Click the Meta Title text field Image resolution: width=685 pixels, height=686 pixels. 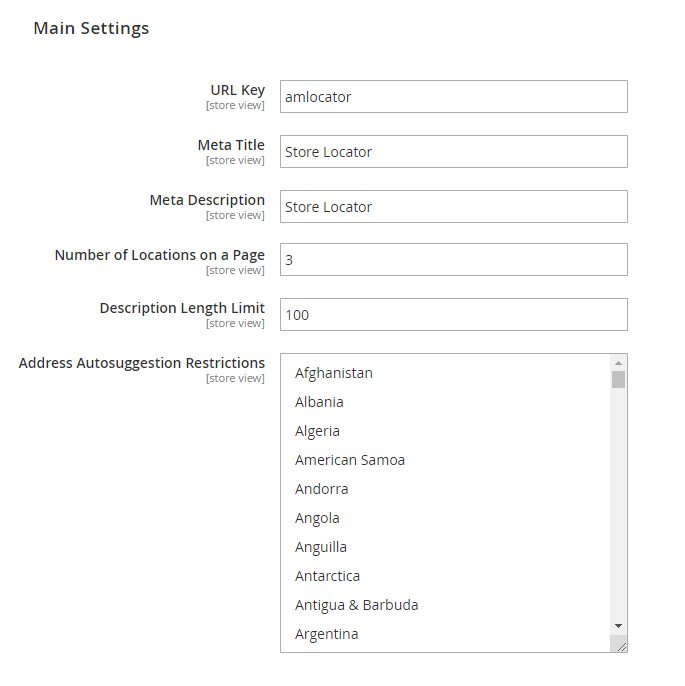(453, 152)
